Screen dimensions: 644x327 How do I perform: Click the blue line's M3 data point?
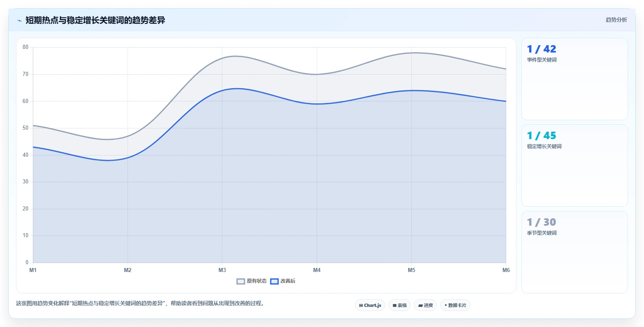point(222,90)
